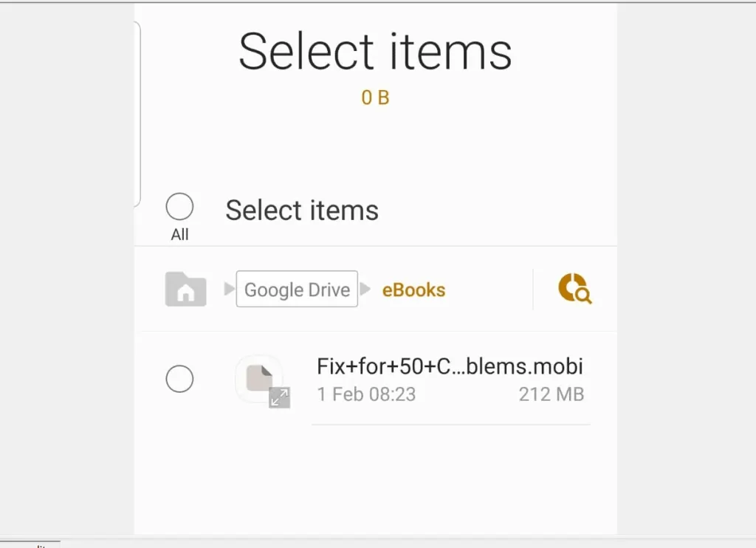Image resolution: width=756 pixels, height=548 pixels.
Task: Open the eBooks breadcrumb folder
Action: click(x=413, y=290)
